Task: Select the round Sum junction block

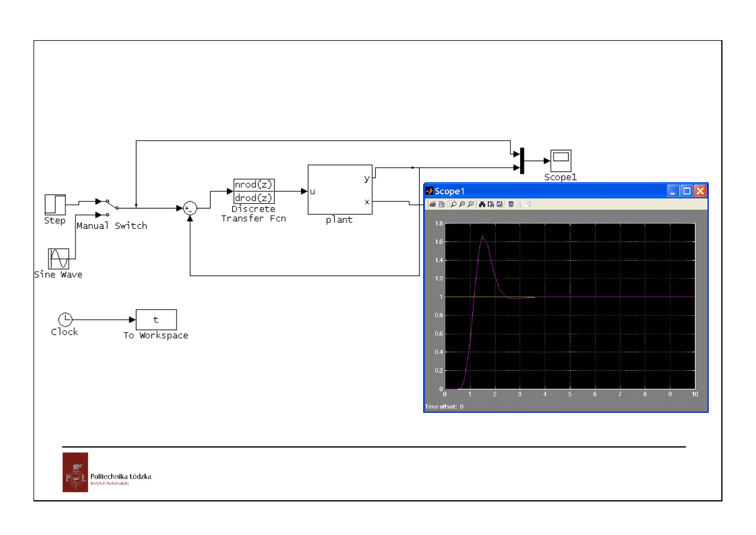Action: 190,208
